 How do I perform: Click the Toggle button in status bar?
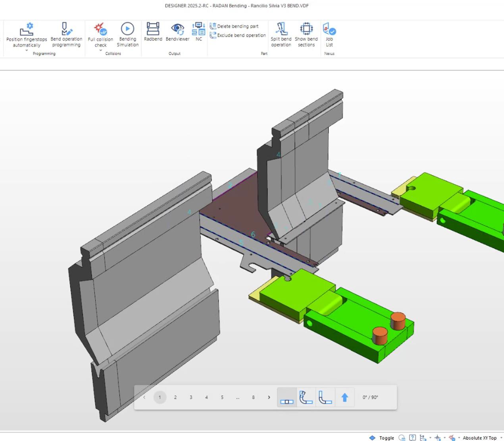pos(385,438)
